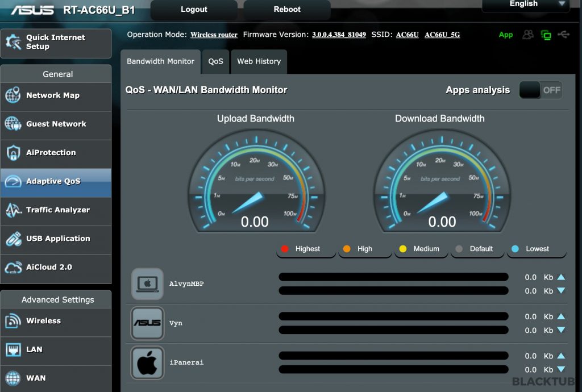Click AlvynMBP upload arrow icon

point(561,277)
